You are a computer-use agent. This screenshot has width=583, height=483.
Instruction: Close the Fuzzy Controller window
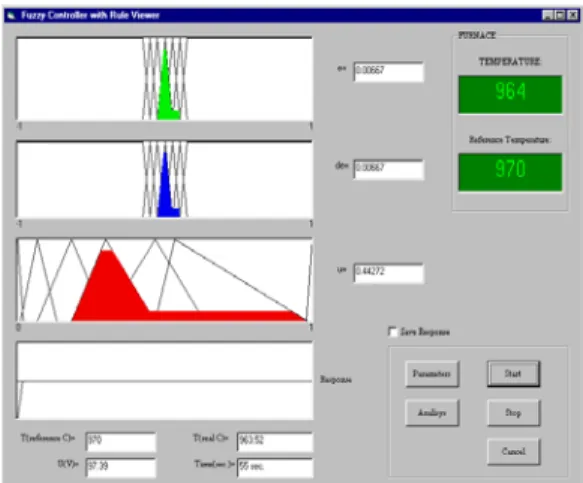(573, 15)
